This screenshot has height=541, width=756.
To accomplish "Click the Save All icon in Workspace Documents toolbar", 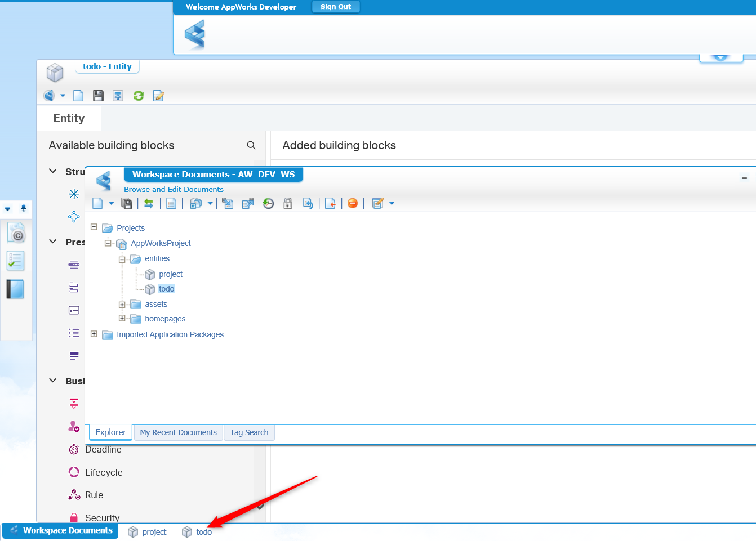I will point(127,203).
